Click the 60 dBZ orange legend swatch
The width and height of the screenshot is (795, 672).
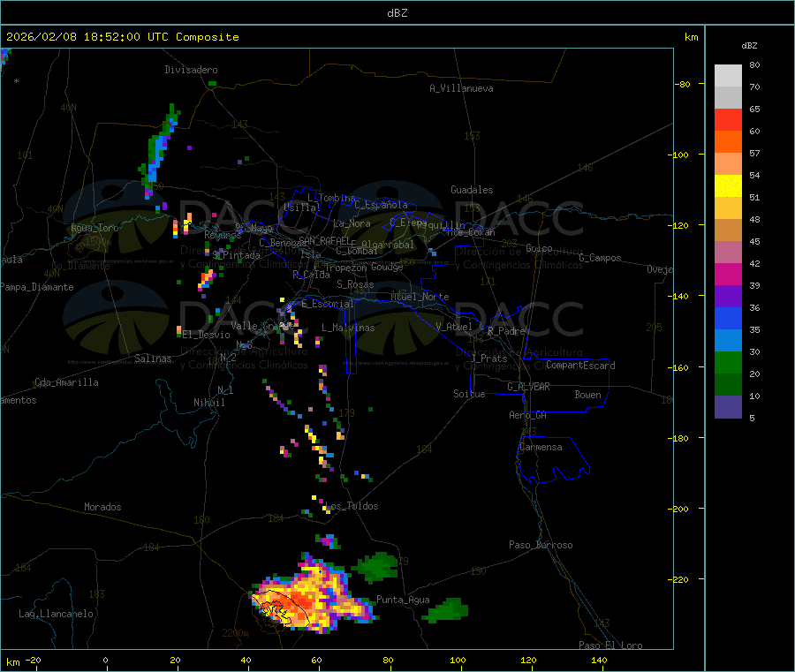click(728, 142)
